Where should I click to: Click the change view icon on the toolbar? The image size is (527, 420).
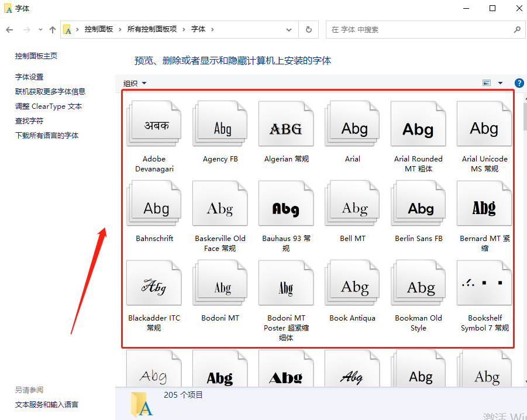[487, 82]
